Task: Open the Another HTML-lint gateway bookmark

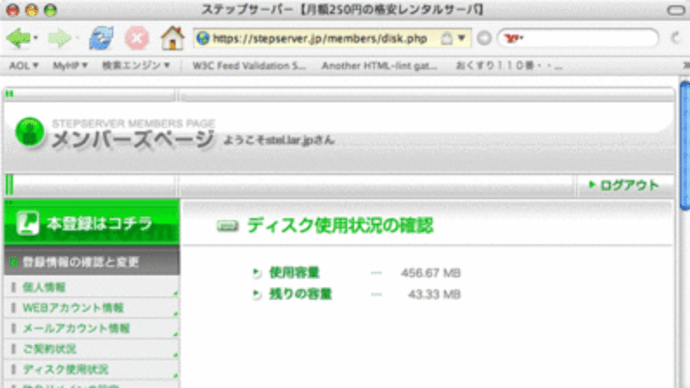Action: click(379, 66)
